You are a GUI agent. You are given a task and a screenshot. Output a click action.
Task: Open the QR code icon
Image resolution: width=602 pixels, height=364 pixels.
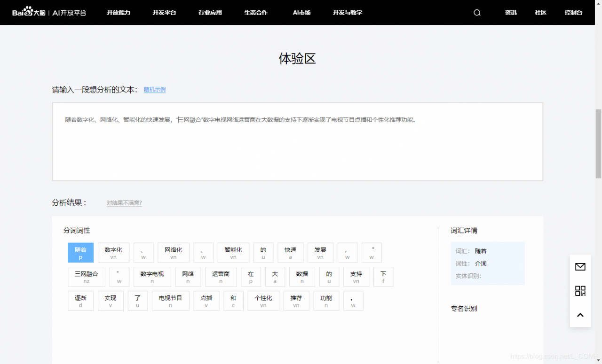tap(580, 291)
